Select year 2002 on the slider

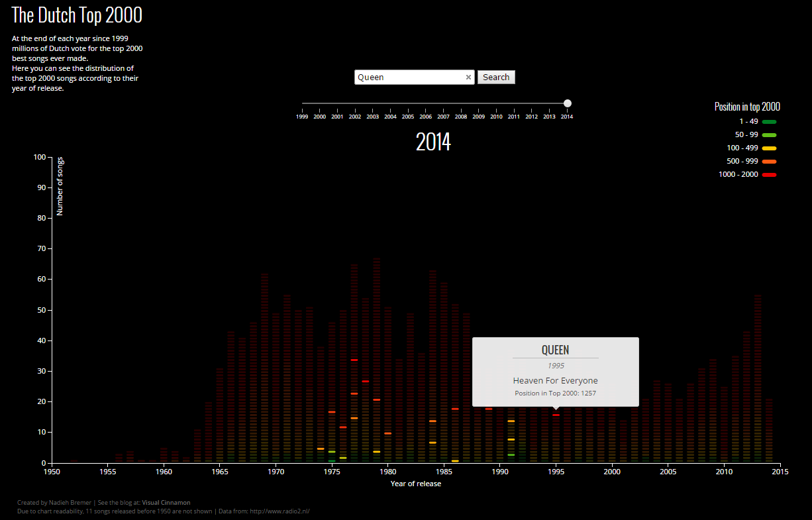tap(355, 116)
